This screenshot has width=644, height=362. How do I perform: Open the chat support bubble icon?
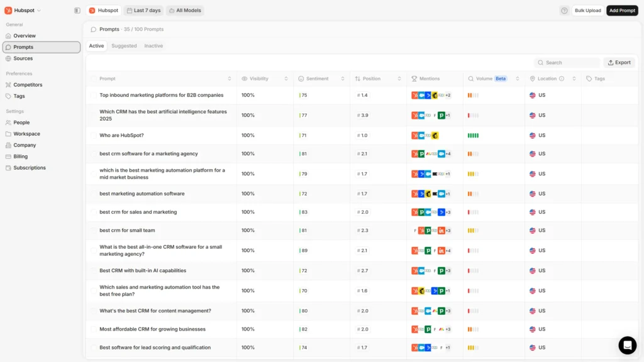tap(628, 345)
